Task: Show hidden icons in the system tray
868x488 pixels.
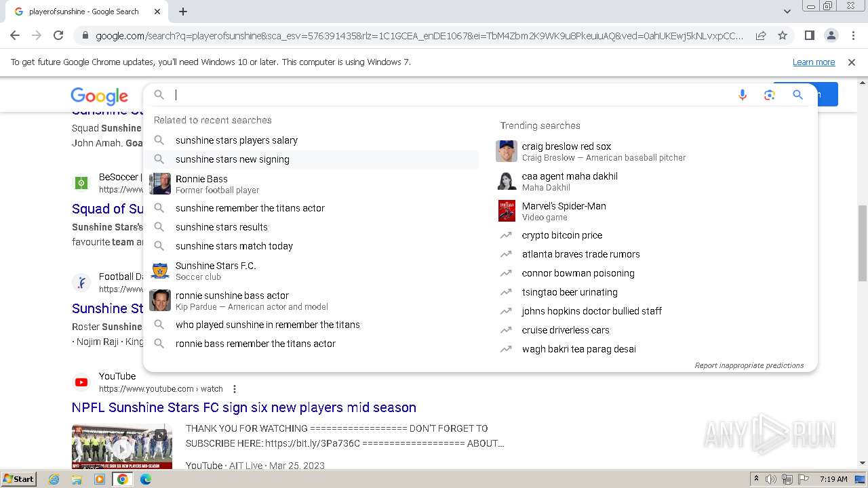Action: click(756, 479)
